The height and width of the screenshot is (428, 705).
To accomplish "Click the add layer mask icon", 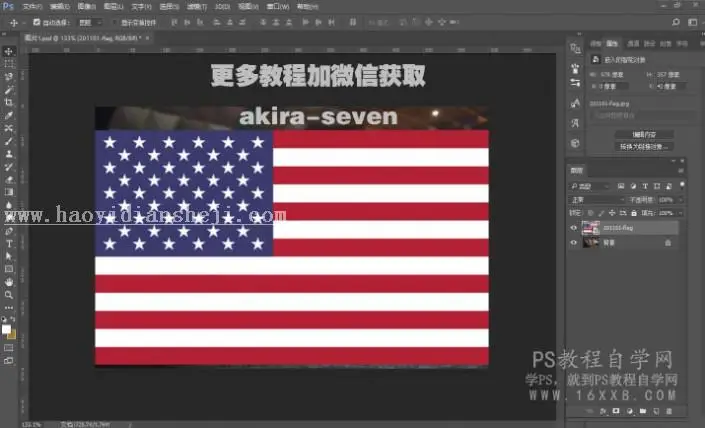I will pos(616,411).
